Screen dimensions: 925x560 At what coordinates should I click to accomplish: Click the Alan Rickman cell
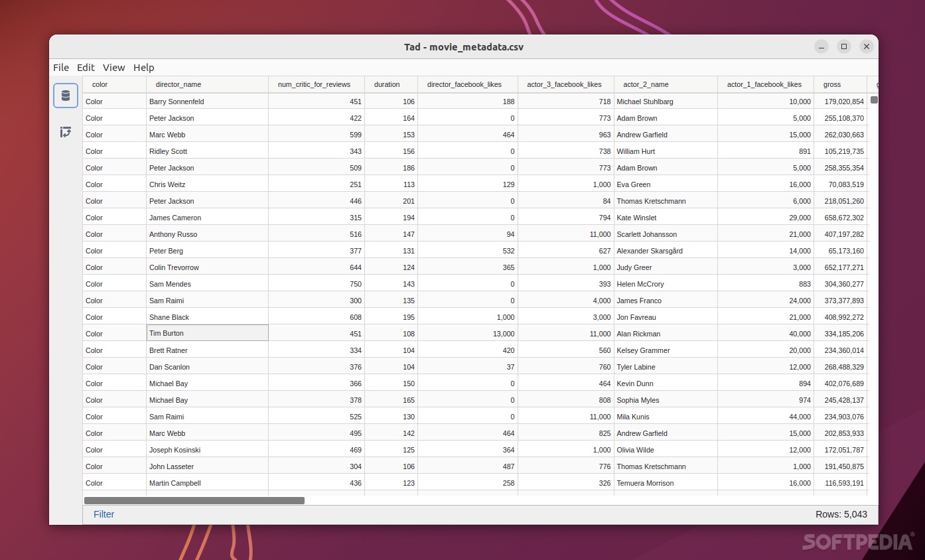[666, 334]
